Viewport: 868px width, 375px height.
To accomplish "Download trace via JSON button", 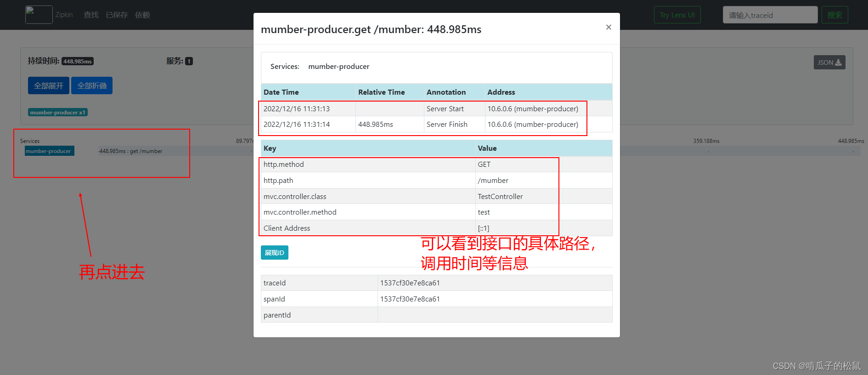I will click(829, 62).
